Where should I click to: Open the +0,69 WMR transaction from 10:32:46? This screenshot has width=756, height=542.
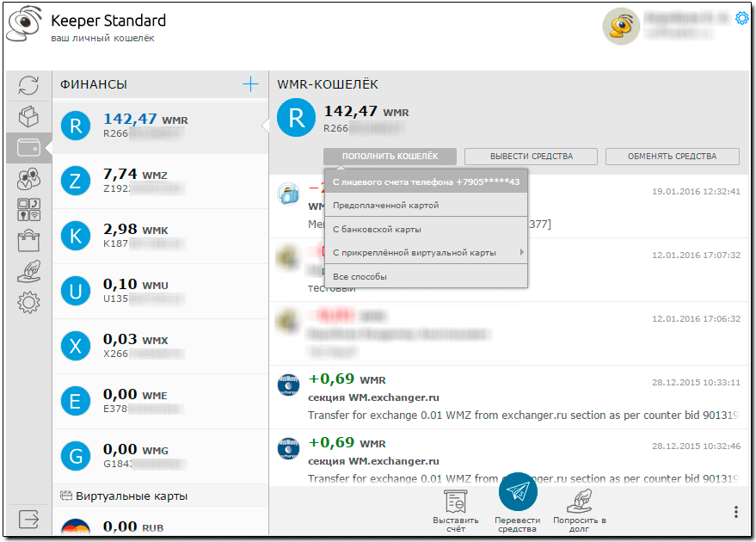(x=509, y=459)
